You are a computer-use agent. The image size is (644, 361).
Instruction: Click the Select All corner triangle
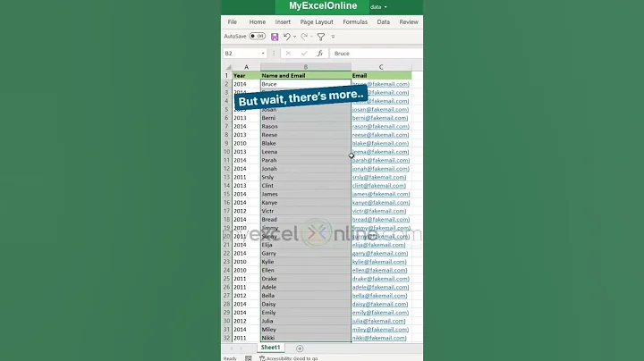(228, 67)
